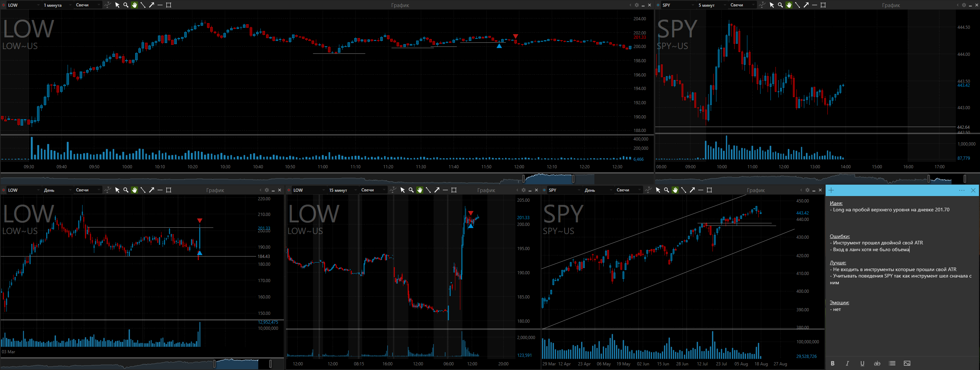This screenshot has width=980, height=370.
Task: Apply italic formatting in sticky note
Action: pos(847,363)
